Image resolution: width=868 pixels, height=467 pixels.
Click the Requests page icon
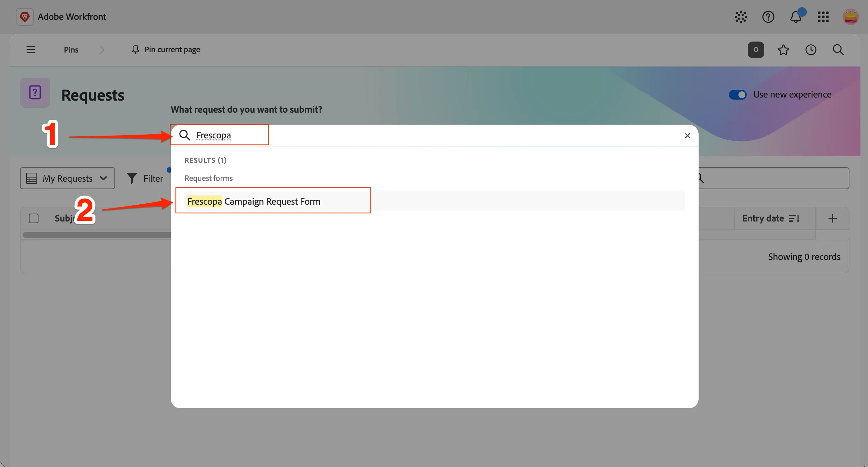[x=35, y=93]
